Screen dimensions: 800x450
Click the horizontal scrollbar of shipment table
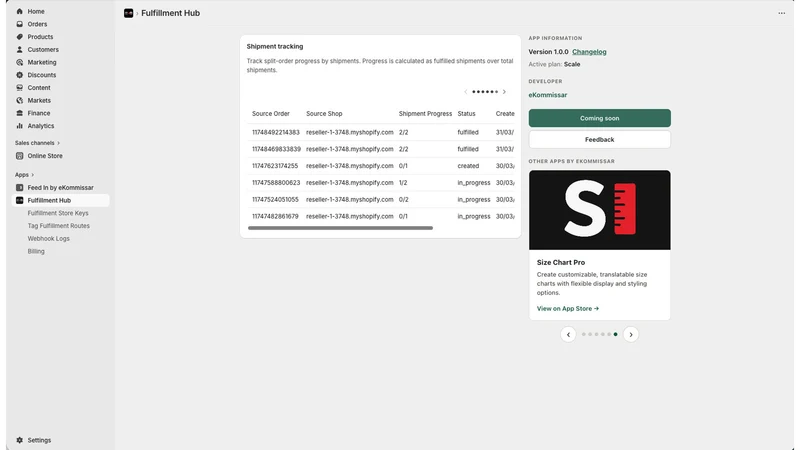coord(340,228)
